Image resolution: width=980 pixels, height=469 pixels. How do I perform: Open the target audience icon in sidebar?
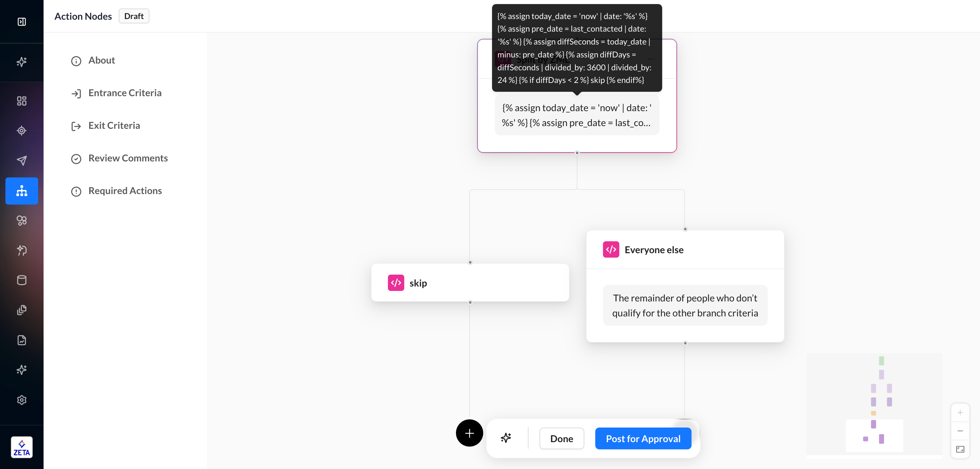click(22, 131)
